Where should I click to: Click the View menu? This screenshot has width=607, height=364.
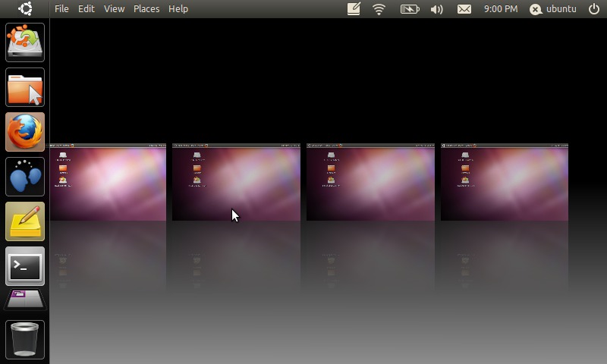[x=114, y=9]
